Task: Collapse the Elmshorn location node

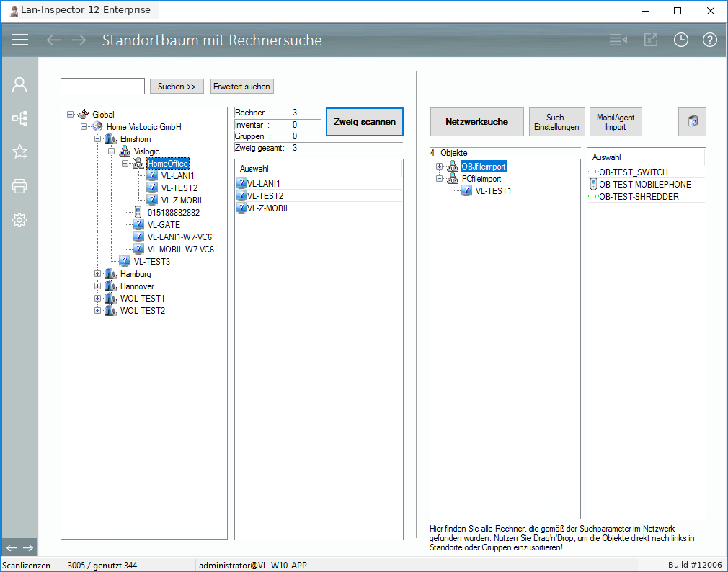Action: (x=97, y=139)
